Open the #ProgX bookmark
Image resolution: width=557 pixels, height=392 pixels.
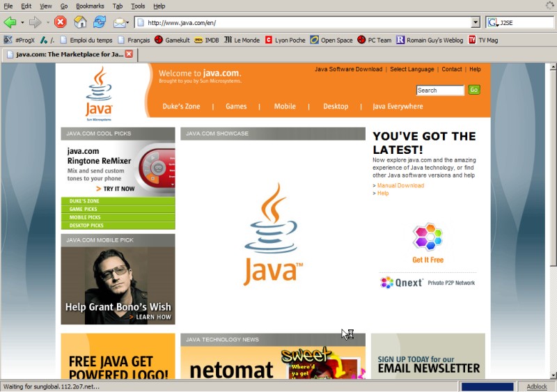[19, 40]
